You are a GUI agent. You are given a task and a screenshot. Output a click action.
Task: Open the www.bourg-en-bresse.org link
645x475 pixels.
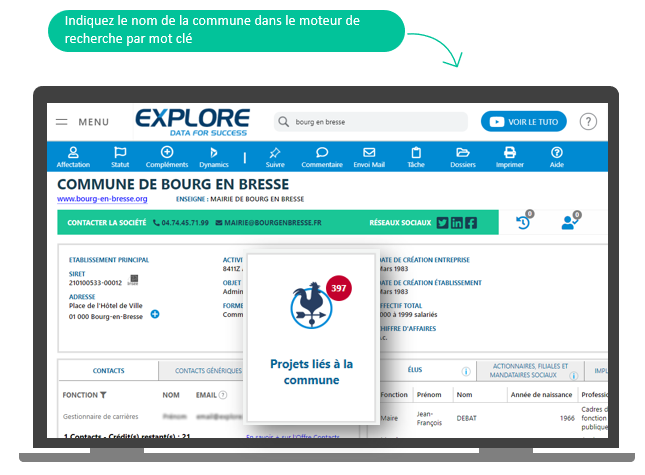tap(102, 199)
